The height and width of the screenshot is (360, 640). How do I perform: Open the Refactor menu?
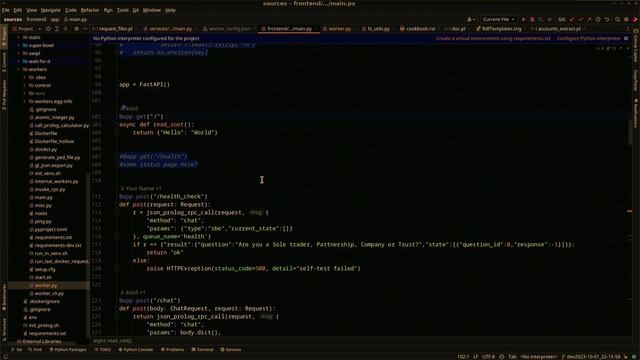tap(90, 10)
